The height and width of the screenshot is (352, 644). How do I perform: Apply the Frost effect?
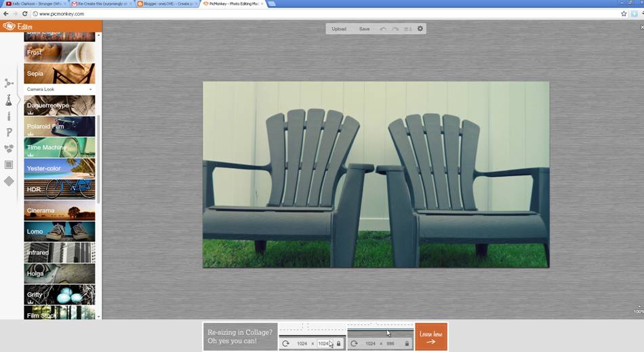pos(60,52)
